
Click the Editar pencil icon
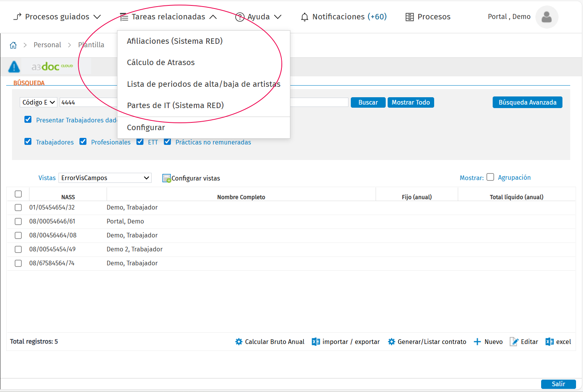514,342
